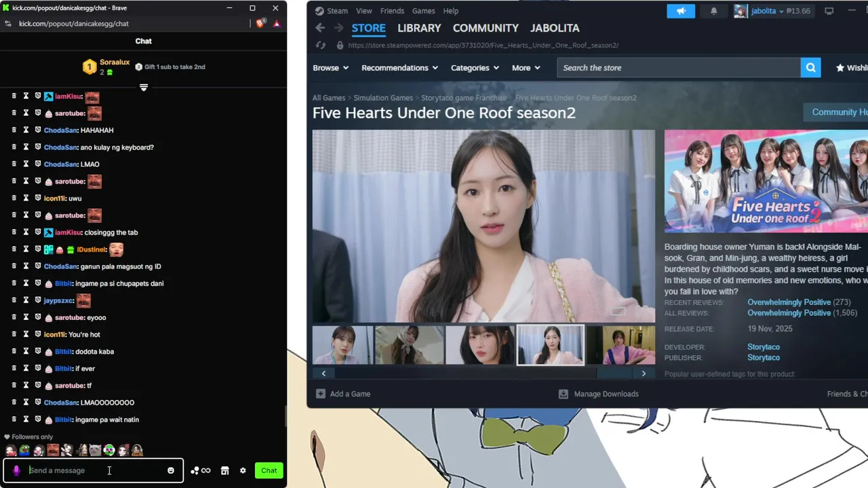Image resolution: width=868 pixels, height=488 pixels.
Task: Open the View menu in Steam
Action: pyautogui.click(x=364, y=11)
